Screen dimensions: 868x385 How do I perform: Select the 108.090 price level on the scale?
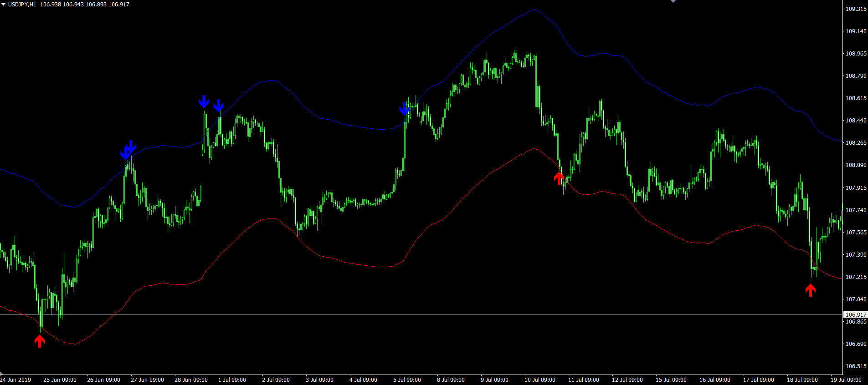click(x=856, y=165)
